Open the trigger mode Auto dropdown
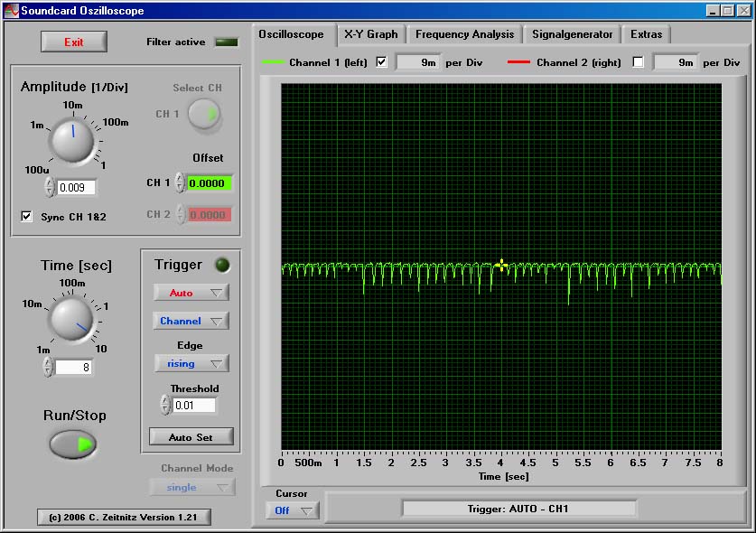Image resolution: width=756 pixels, height=533 pixels. (191, 293)
